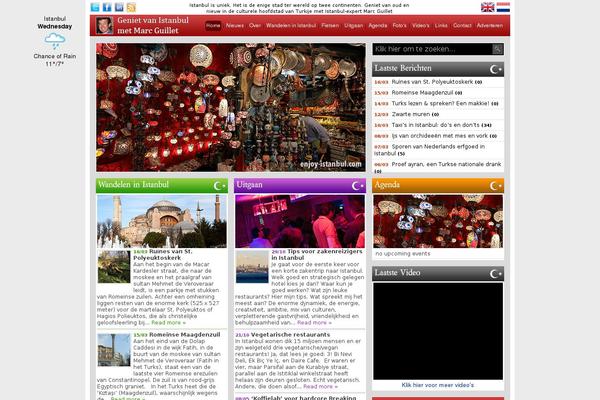Open the Adverteren menu item

[490, 26]
